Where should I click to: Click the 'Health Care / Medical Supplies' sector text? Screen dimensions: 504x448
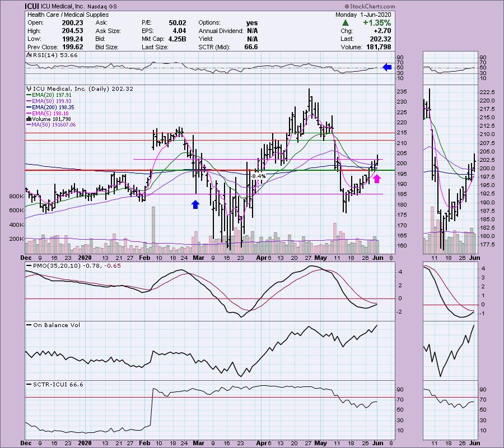pyautogui.click(x=68, y=15)
